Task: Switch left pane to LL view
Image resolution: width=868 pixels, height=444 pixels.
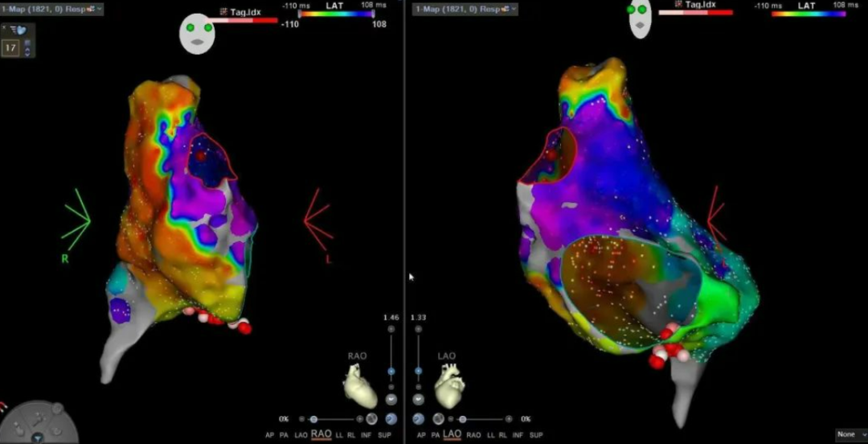Action: coord(340,434)
